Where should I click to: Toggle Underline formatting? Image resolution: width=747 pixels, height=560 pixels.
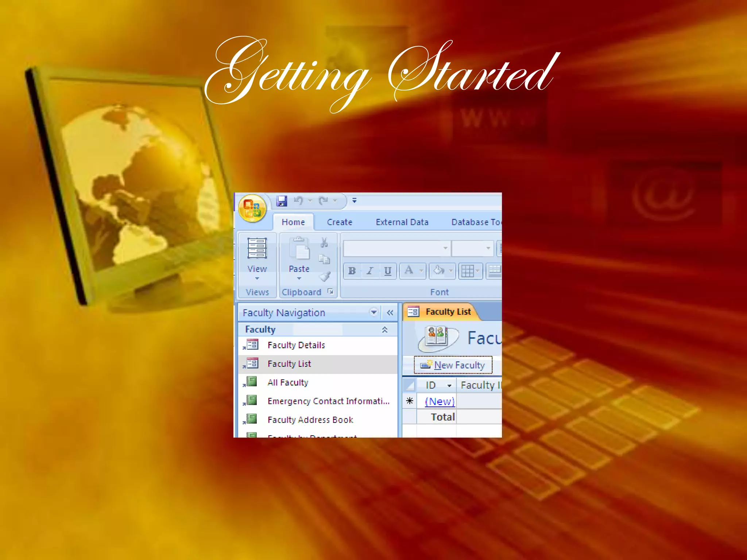(x=387, y=271)
